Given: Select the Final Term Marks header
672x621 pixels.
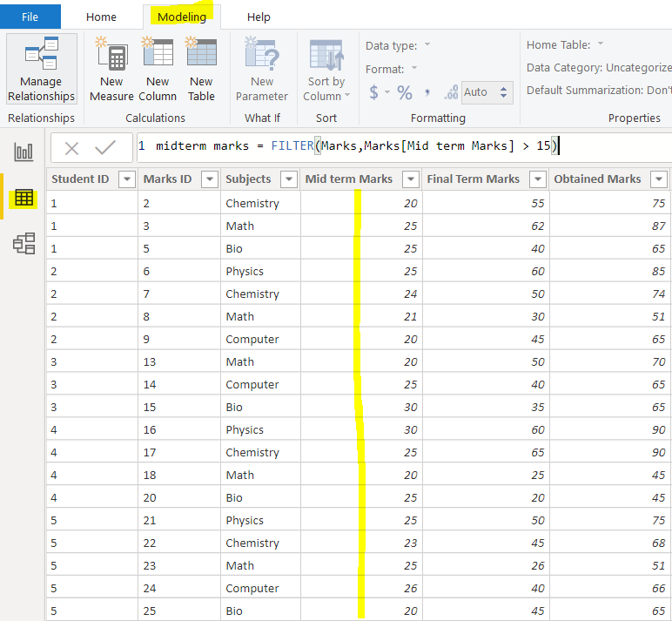Looking at the screenshot, I should (474, 179).
